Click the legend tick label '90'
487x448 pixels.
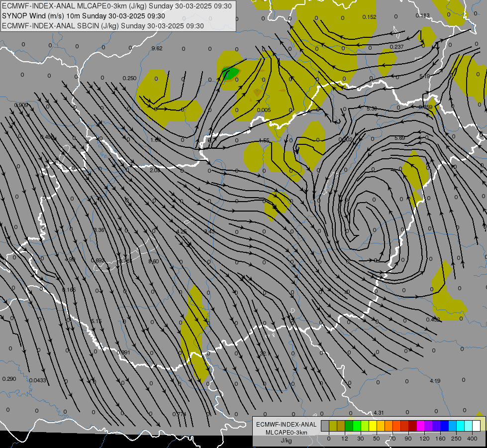[x=408, y=439]
